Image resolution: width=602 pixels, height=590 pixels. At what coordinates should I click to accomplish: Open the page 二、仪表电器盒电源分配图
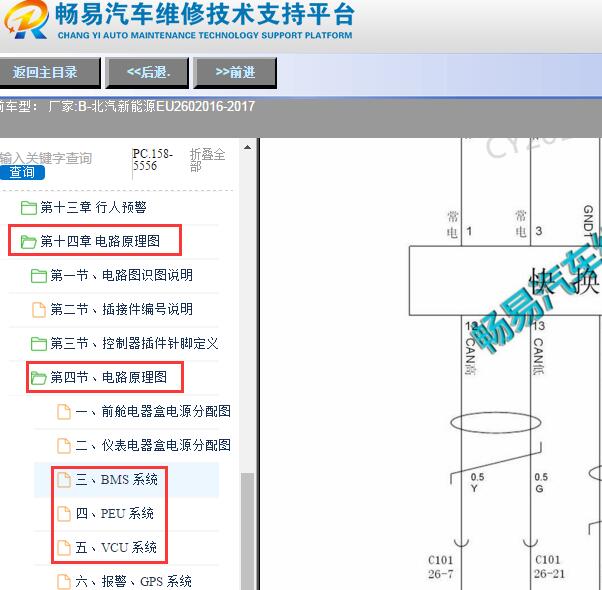[x=153, y=445]
